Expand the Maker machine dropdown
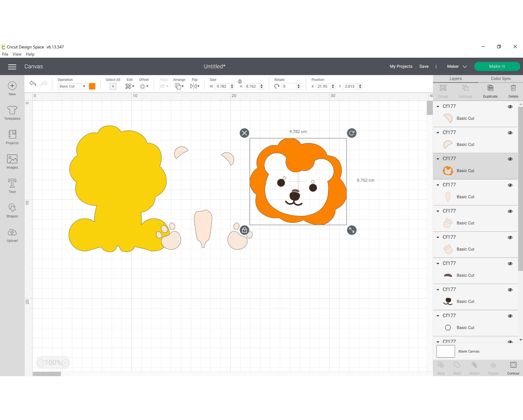The height and width of the screenshot is (420, 523). [457, 66]
